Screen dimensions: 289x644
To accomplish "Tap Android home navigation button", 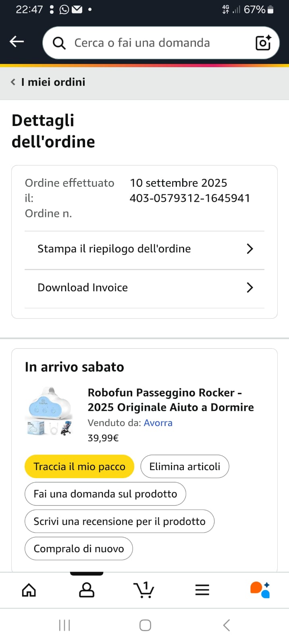I will (145, 625).
